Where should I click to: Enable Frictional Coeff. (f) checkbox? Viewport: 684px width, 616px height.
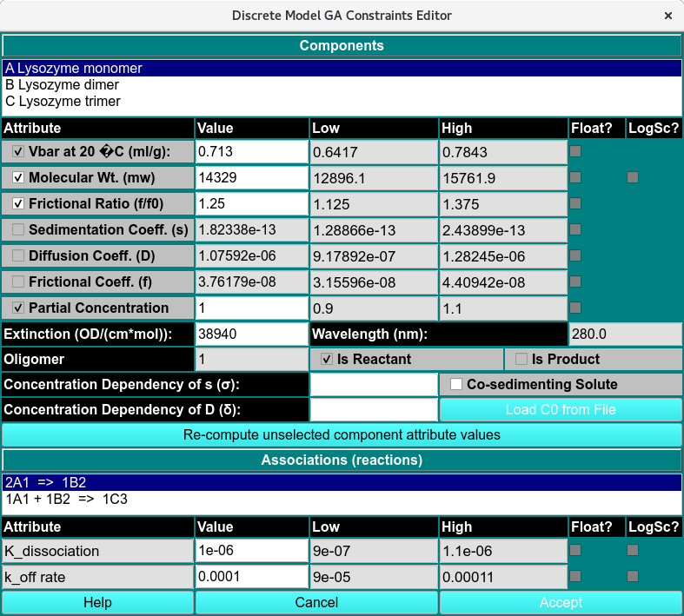(x=18, y=282)
